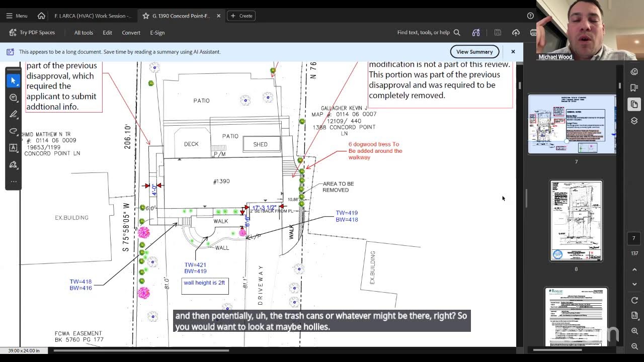Open the Bookmarks panel icon

tap(634, 88)
